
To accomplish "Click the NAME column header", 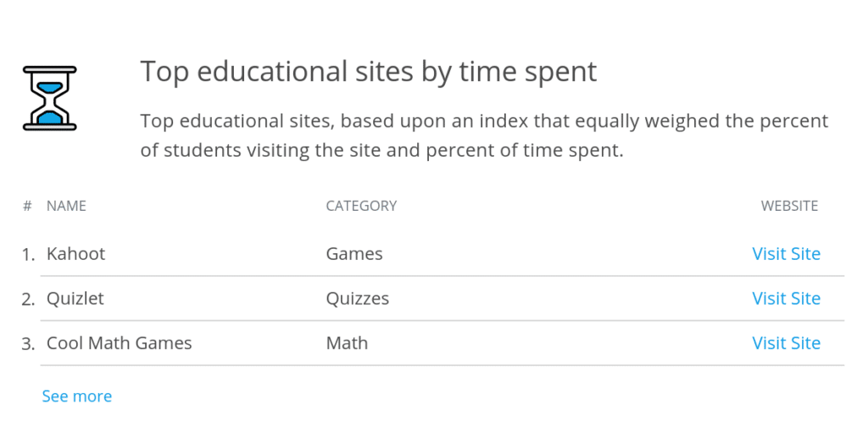I will pyautogui.click(x=66, y=207).
